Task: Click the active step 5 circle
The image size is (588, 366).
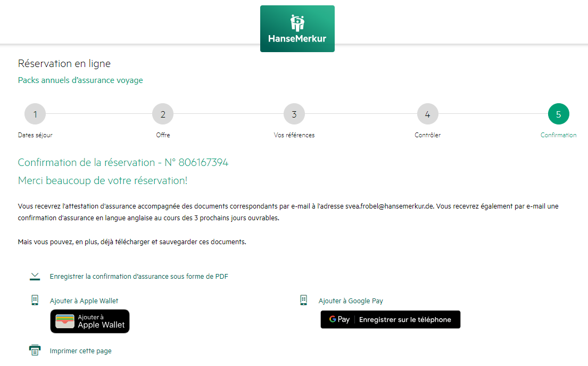Action: (558, 114)
